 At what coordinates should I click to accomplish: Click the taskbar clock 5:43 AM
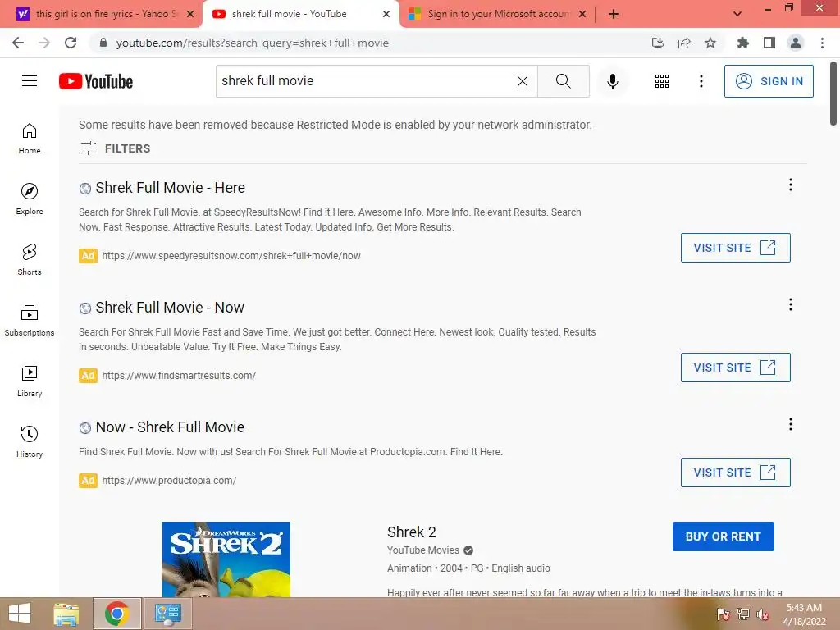click(x=804, y=608)
